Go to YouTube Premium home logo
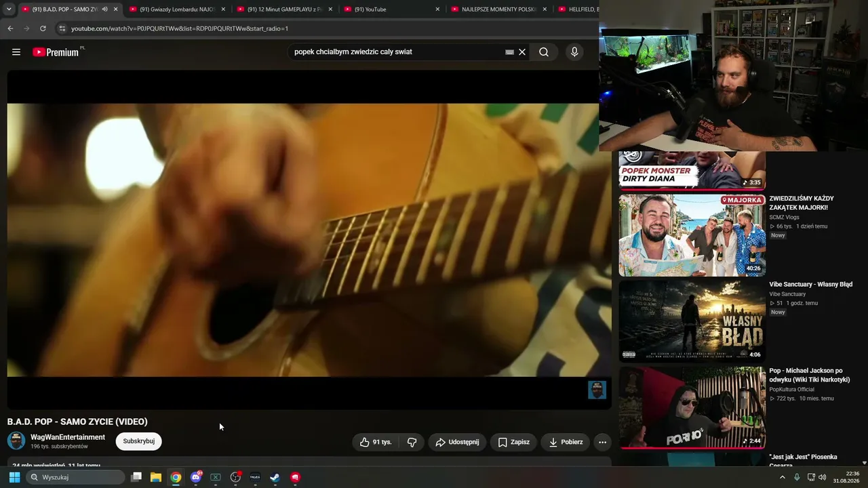 (56, 52)
